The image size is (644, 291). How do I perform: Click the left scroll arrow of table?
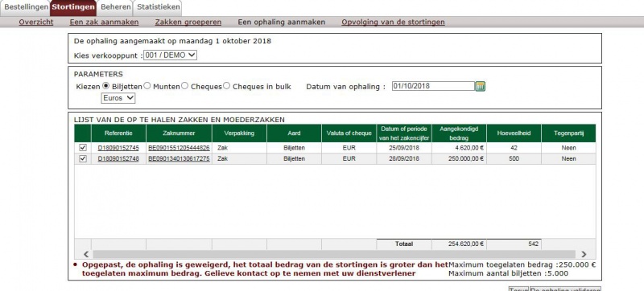coord(86,254)
